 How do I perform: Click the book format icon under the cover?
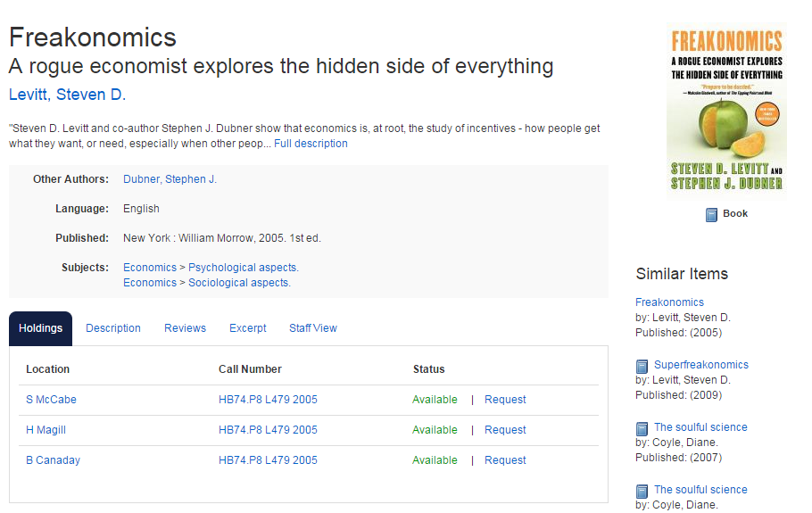point(711,214)
